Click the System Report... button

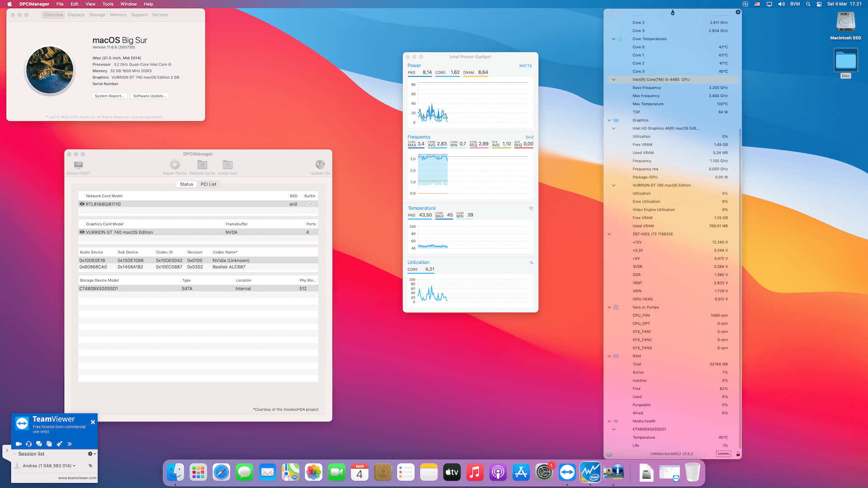click(109, 96)
